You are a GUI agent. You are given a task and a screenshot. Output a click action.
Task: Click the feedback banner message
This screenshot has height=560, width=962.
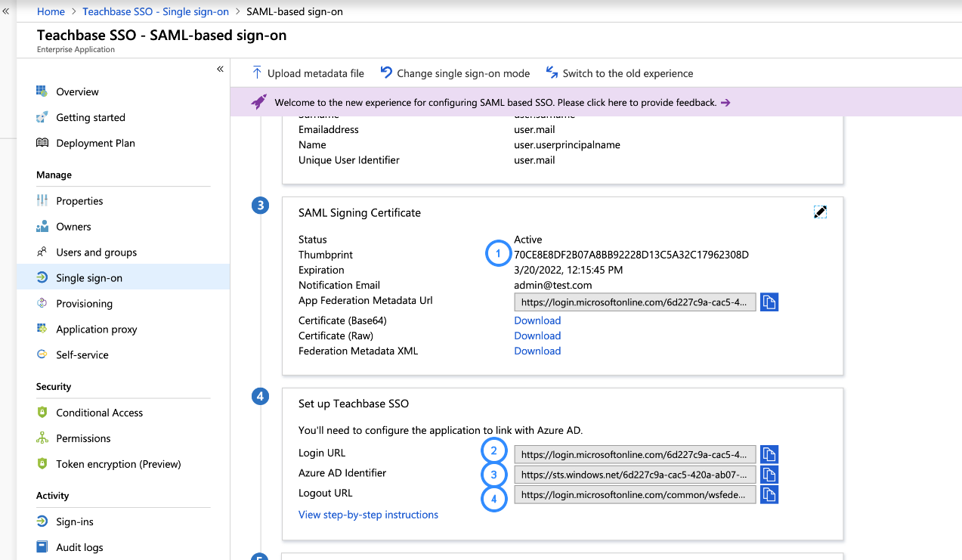(x=496, y=102)
